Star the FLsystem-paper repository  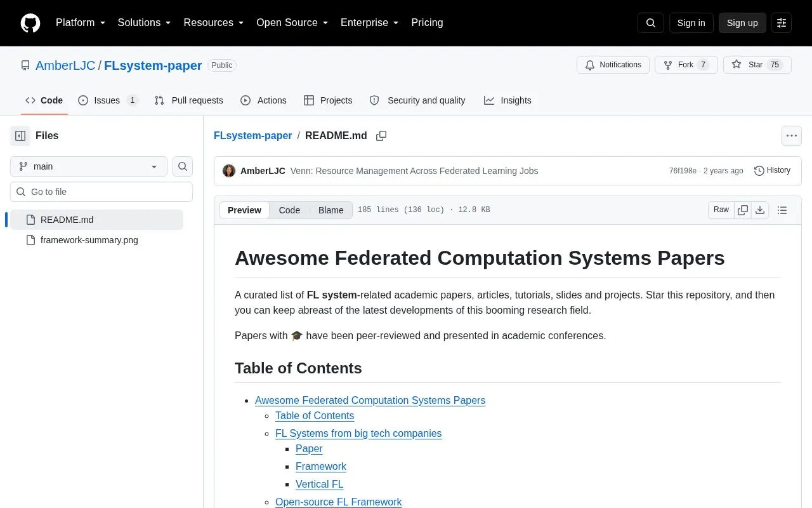tap(757, 65)
